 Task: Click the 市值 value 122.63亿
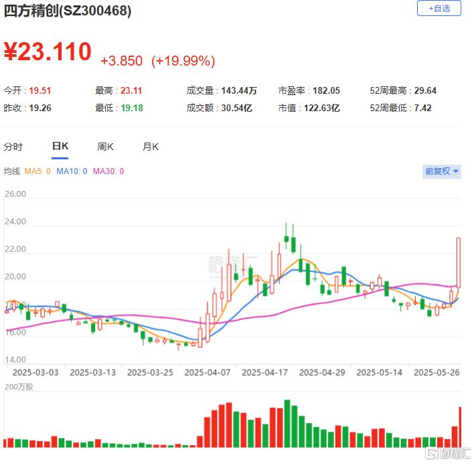[x=322, y=108]
